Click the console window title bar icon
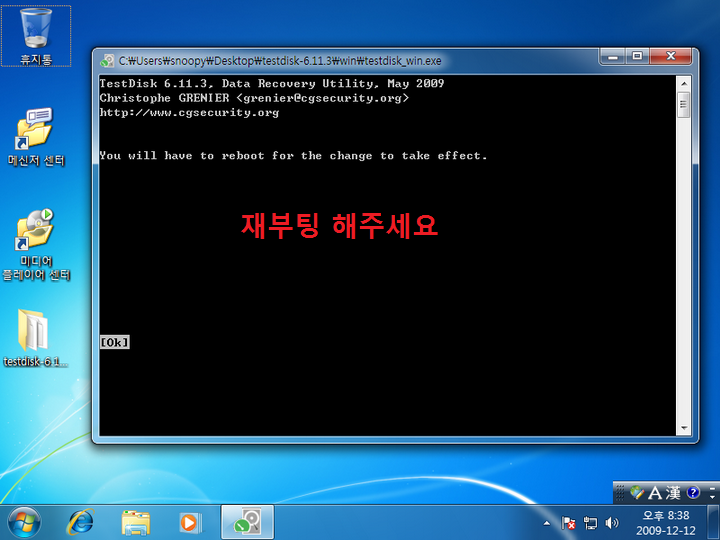 pos(107,61)
